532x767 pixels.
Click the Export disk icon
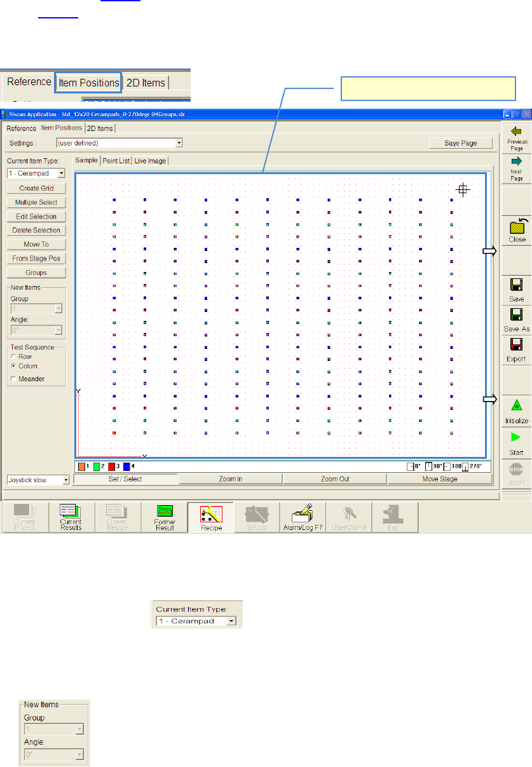point(517,345)
